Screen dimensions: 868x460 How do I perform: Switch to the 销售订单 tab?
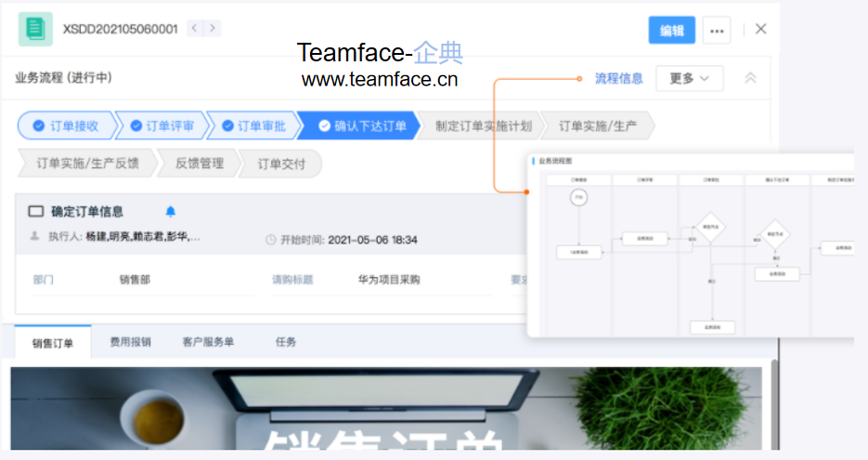[x=53, y=343]
